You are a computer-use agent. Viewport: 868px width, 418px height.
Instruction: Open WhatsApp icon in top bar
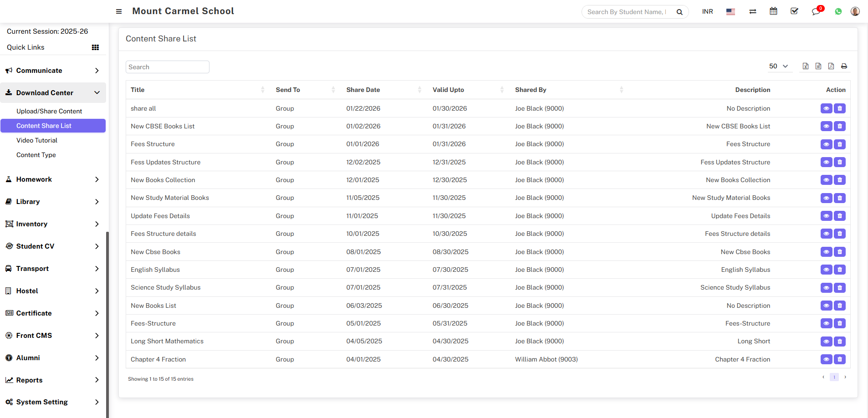(x=838, y=11)
